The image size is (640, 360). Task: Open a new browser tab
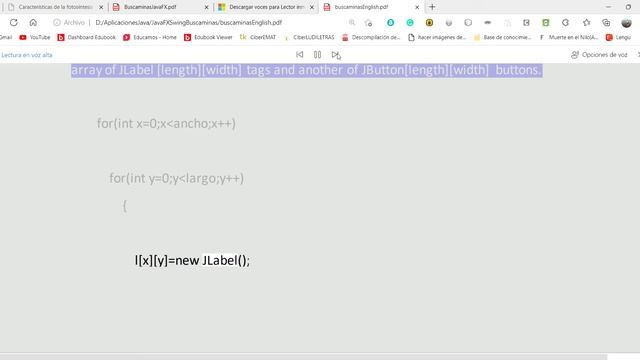tap(432, 7)
